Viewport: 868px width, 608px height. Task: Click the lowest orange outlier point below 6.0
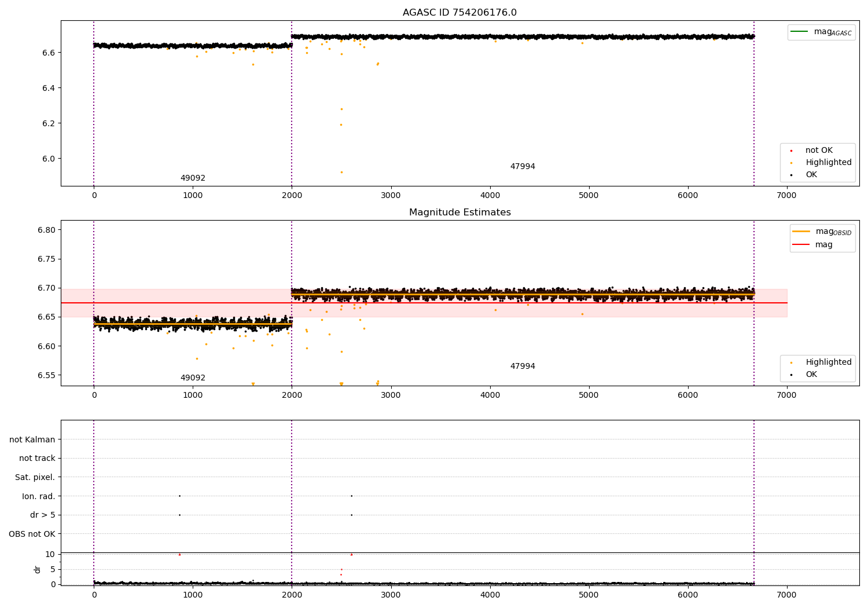click(341, 172)
